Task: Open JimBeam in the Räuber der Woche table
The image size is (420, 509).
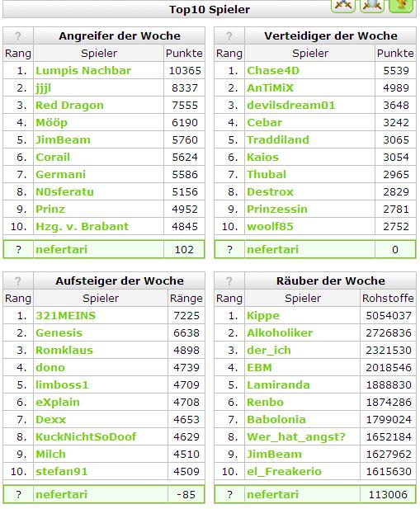Action: point(274,455)
